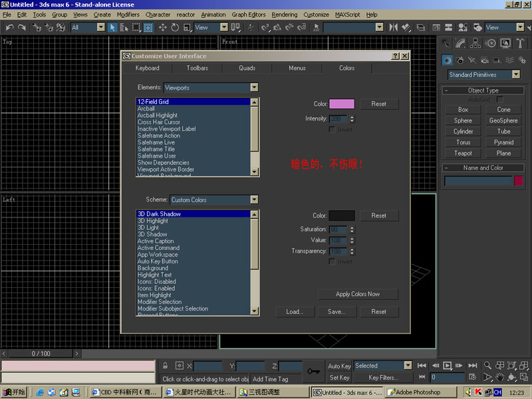The width and height of the screenshot is (532, 399).
Task: Select the Cameras category icon
Action: pos(485,61)
